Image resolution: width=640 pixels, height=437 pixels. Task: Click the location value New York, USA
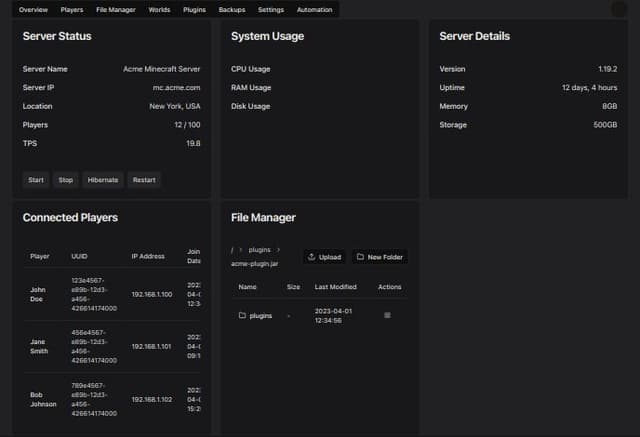(x=175, y=106)
